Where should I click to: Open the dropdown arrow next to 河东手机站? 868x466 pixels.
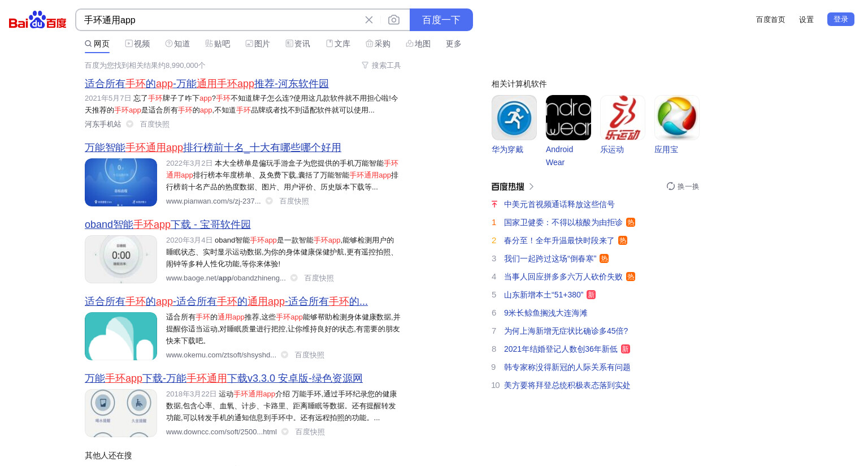[130, 124]
